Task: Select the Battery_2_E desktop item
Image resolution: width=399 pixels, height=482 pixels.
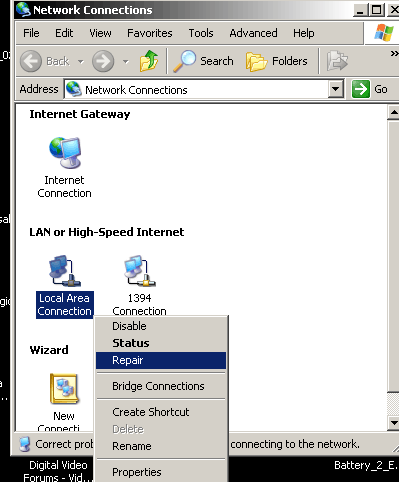Action: tap(365, 465)
